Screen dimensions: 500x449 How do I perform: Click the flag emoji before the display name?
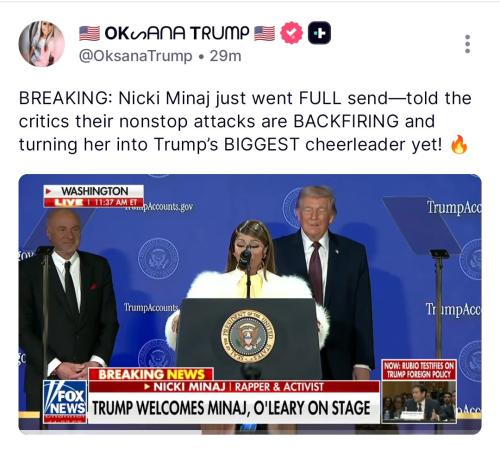click(89, 33)
